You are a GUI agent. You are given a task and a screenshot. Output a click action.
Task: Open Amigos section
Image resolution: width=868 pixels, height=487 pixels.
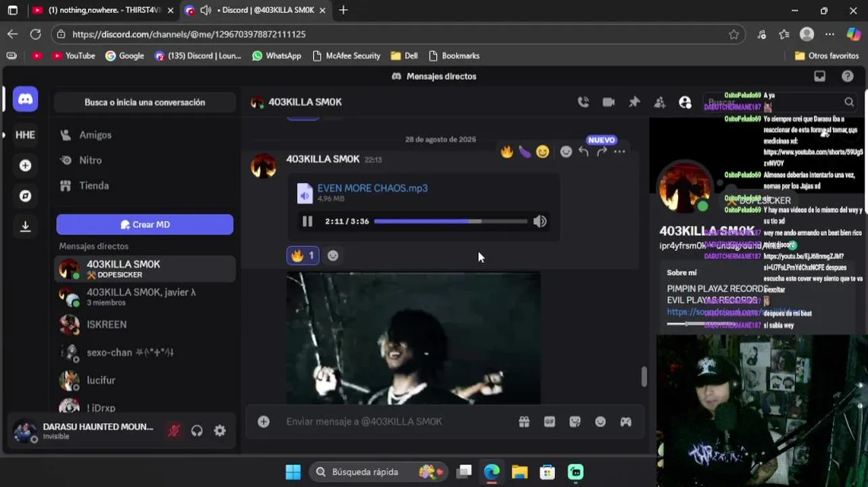[145, 135]
